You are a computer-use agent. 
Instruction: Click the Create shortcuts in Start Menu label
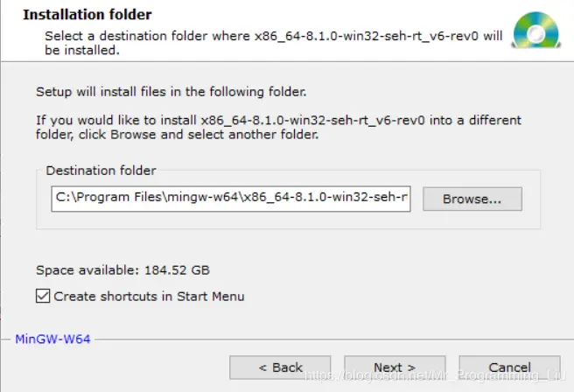click(x=149, y=296)
